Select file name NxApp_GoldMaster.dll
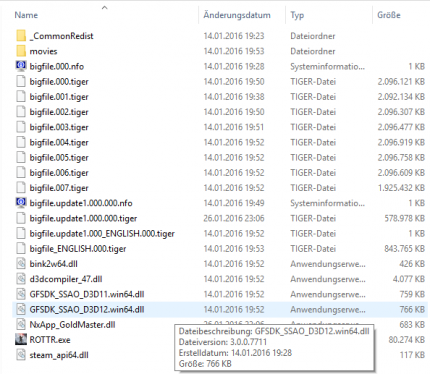430x374 pixels. pos(72,325)
